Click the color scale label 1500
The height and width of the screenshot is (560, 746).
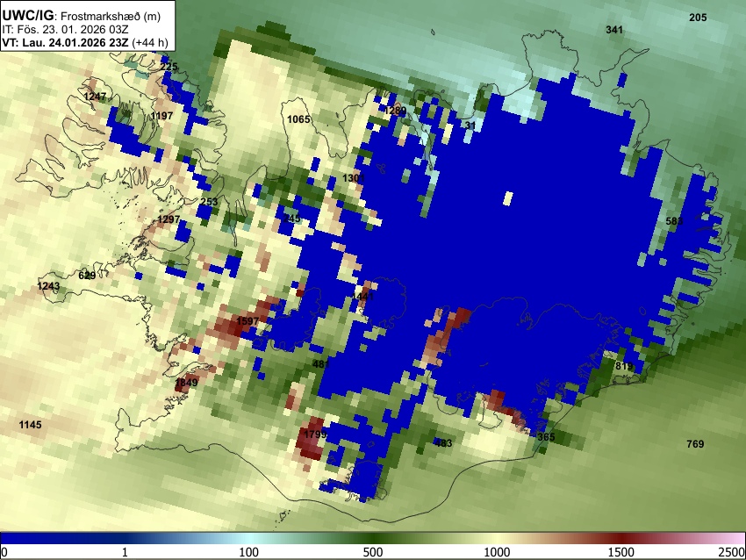(x=621, y=552)
